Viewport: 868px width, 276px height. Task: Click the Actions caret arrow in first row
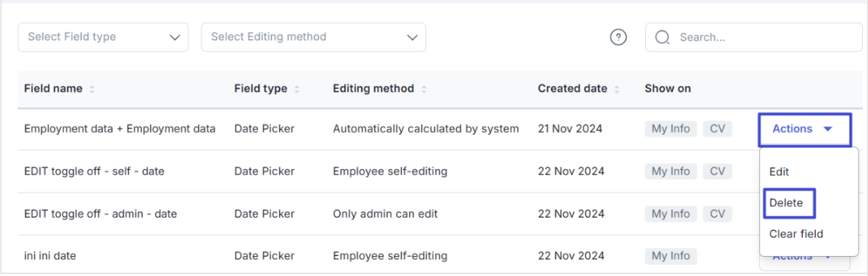tap(828, 129)
